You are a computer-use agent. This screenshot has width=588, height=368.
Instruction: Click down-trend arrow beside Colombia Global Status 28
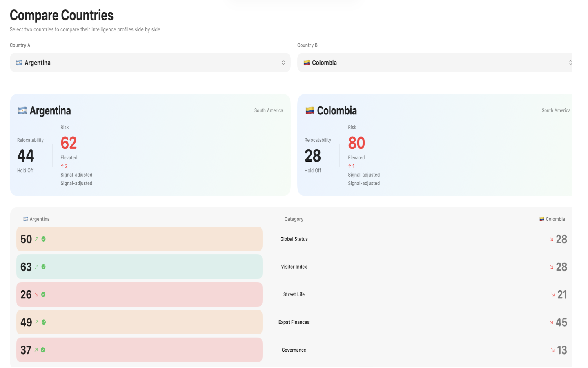(552, 239)
